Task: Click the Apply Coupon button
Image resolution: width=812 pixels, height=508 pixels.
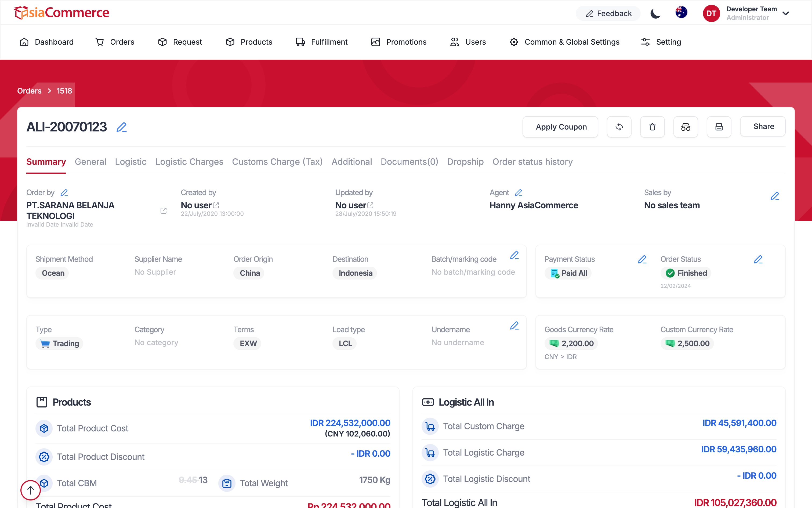Action: [x=560, y=127]
